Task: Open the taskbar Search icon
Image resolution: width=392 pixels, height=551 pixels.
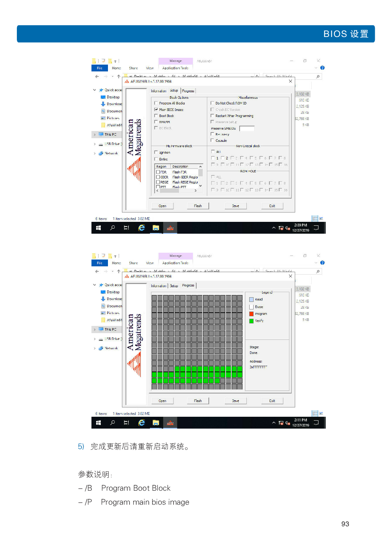Action: click(112, 228)
